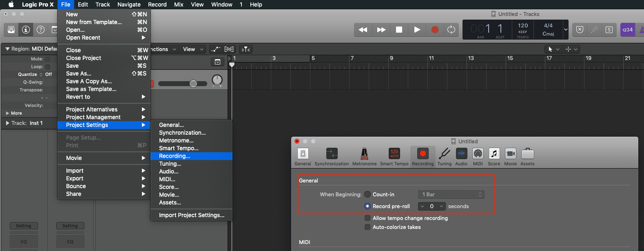
Task: Click the left Setting channel strip button
Action: 24,226
